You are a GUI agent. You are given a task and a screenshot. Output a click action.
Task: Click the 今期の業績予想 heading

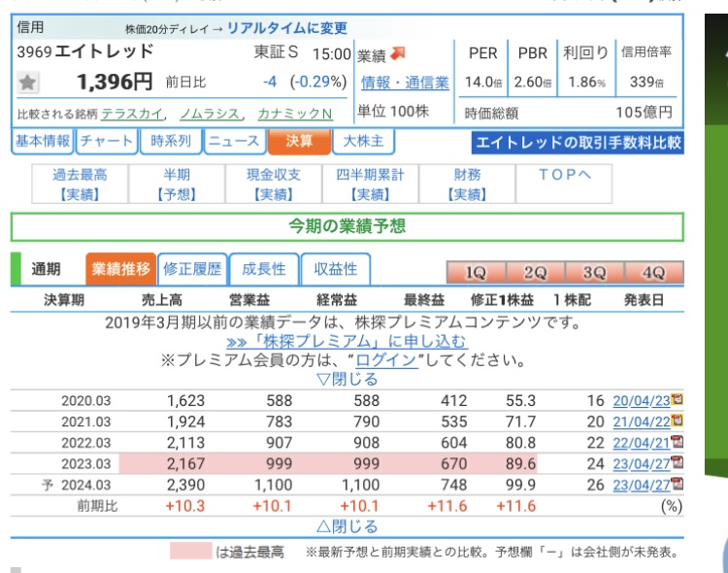pyautogui.click(x=347, y=227)
